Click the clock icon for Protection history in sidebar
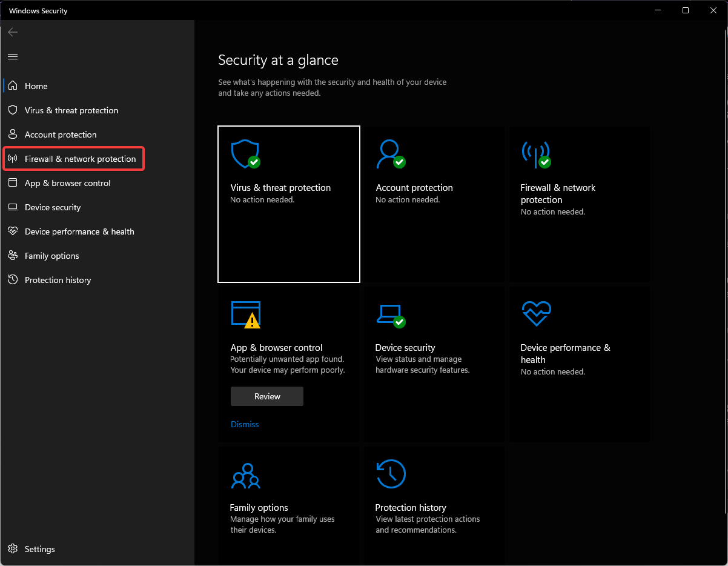This screenshot has height=566, width=728. pyautogui.click(x=13, y=280)
